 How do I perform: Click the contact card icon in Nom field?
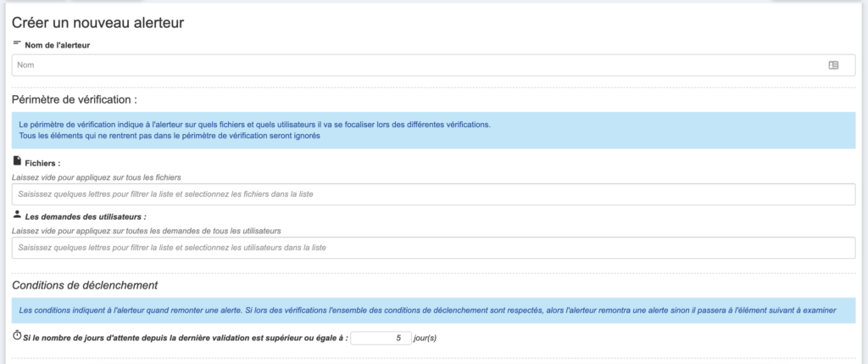click(833, 64)
